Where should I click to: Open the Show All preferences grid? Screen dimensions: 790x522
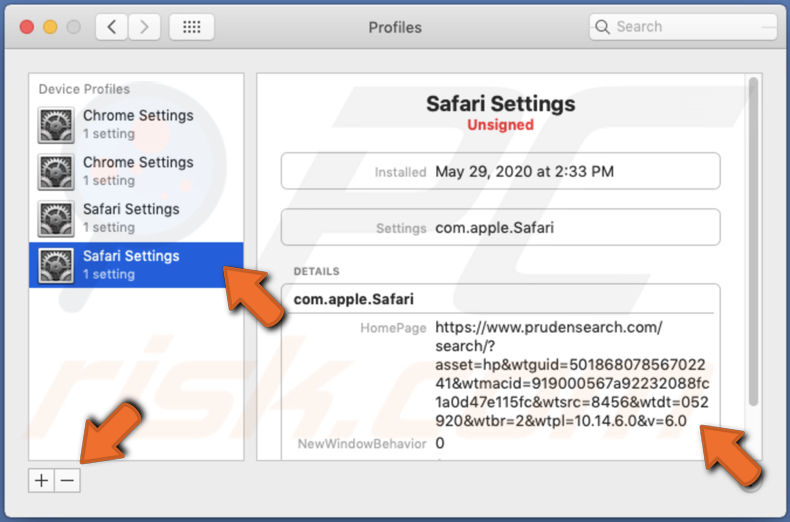191,27
